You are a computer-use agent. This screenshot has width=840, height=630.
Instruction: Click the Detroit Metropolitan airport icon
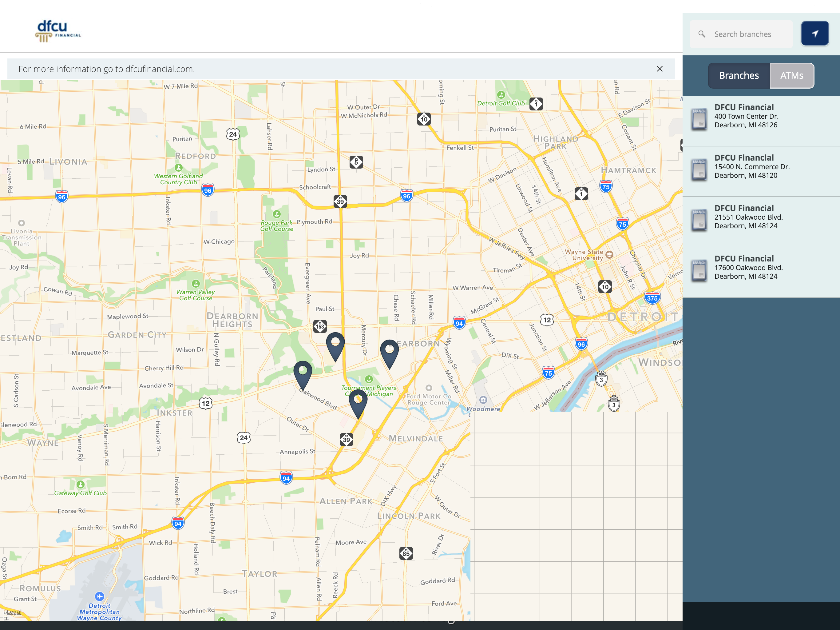point(100,596)
